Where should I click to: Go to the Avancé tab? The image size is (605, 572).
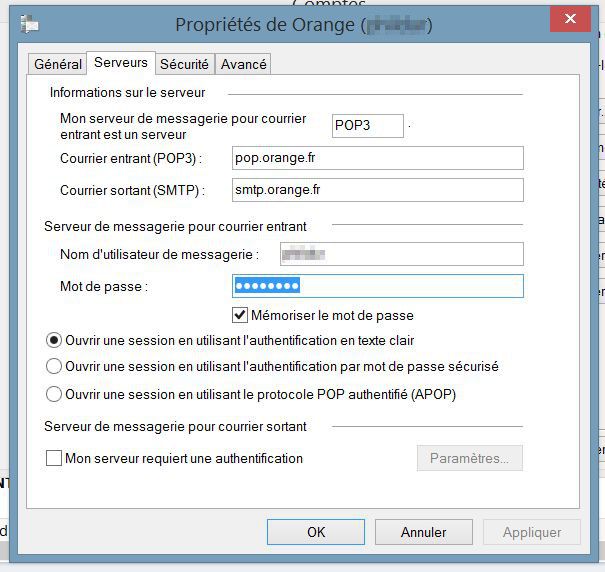point(243,64)
